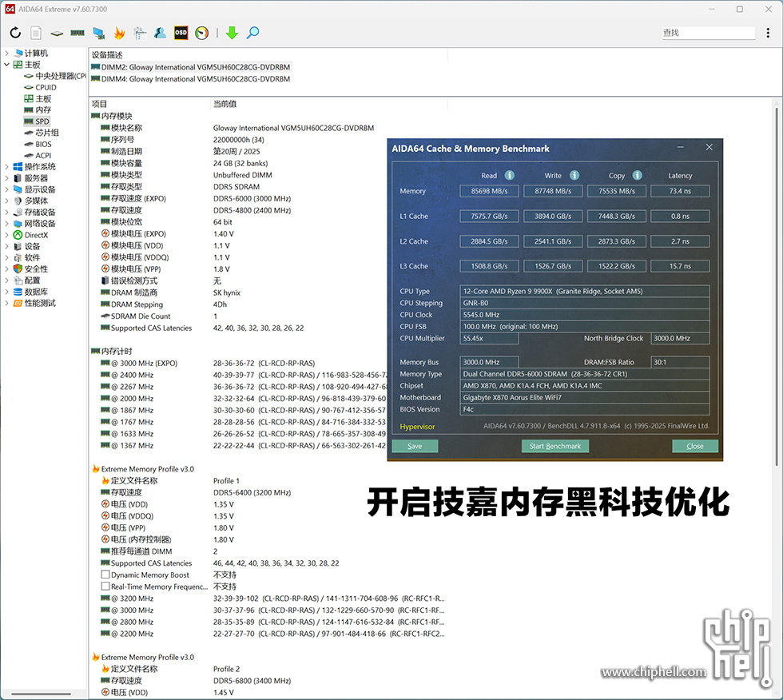Open the three-dot options menu

tap(768, 33)
